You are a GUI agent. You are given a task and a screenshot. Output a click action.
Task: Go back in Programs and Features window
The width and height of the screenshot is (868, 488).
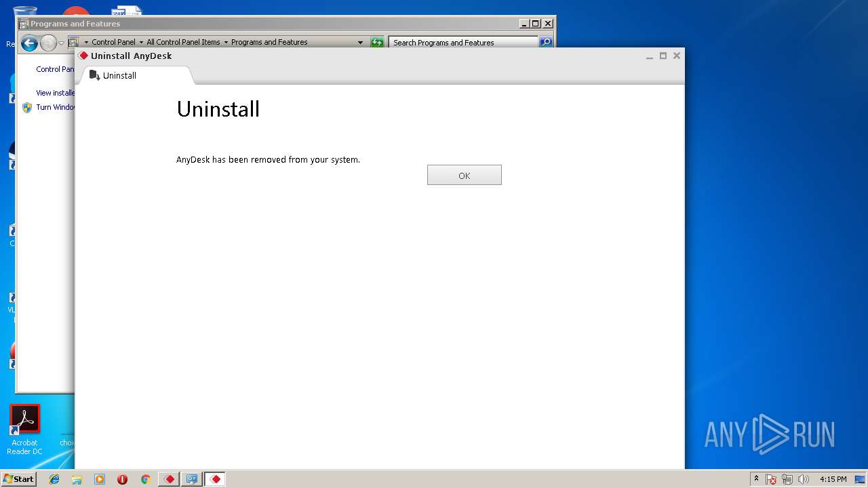click(29, 44)
